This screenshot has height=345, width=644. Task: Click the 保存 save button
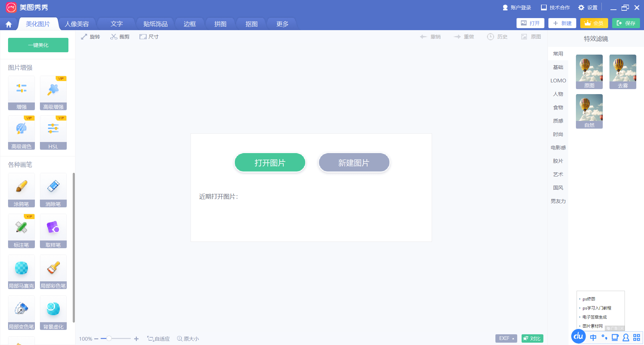[626, 23]
